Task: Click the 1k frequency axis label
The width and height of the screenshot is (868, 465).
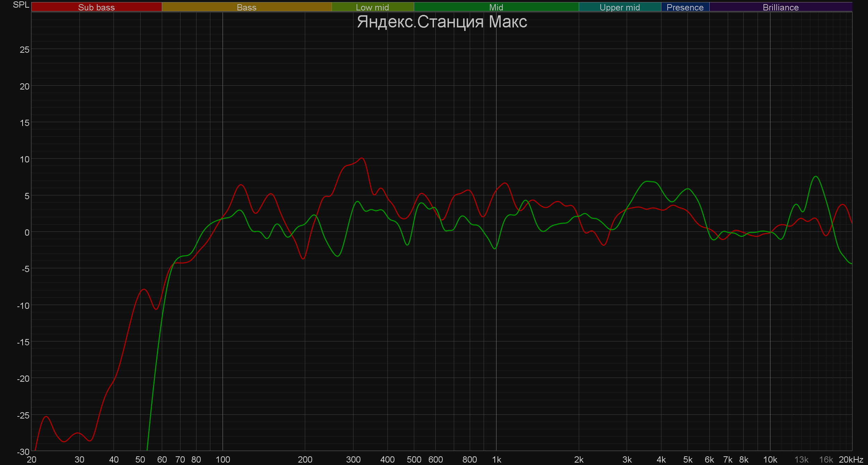Action: [496, 459]
